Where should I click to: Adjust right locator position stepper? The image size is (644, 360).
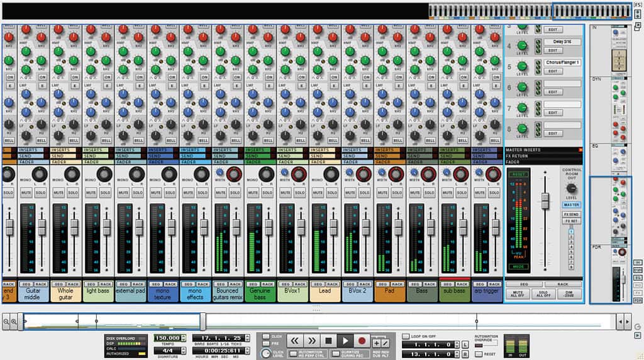coord(457,354)
